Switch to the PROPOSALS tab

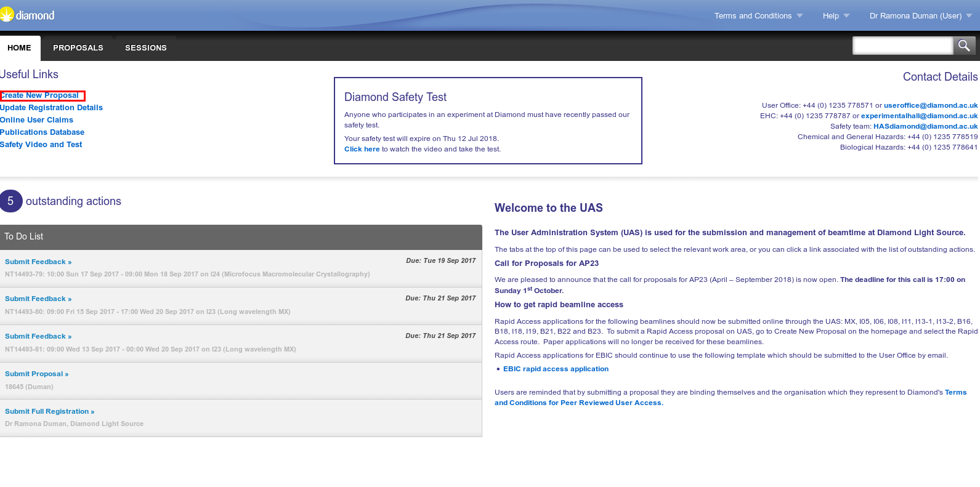point(78,48)
